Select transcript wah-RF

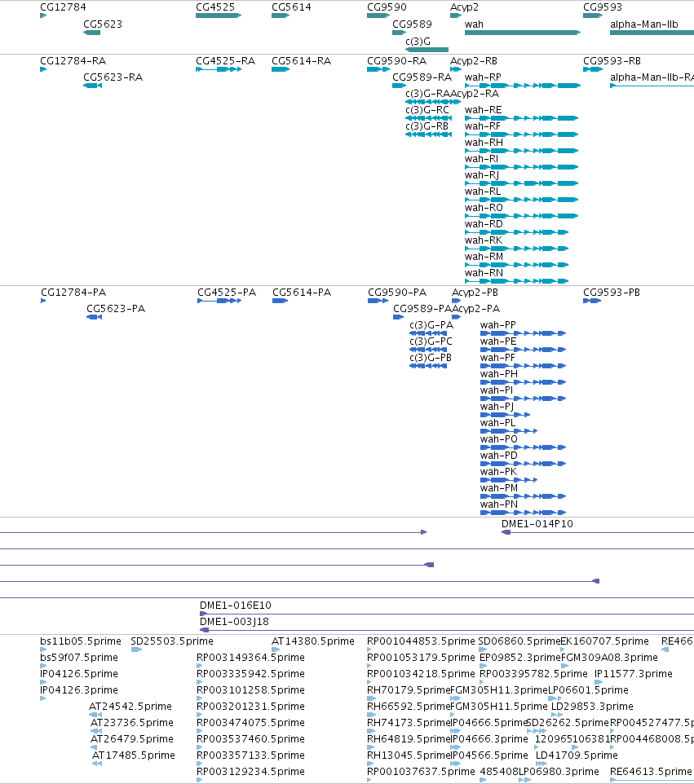483,126
